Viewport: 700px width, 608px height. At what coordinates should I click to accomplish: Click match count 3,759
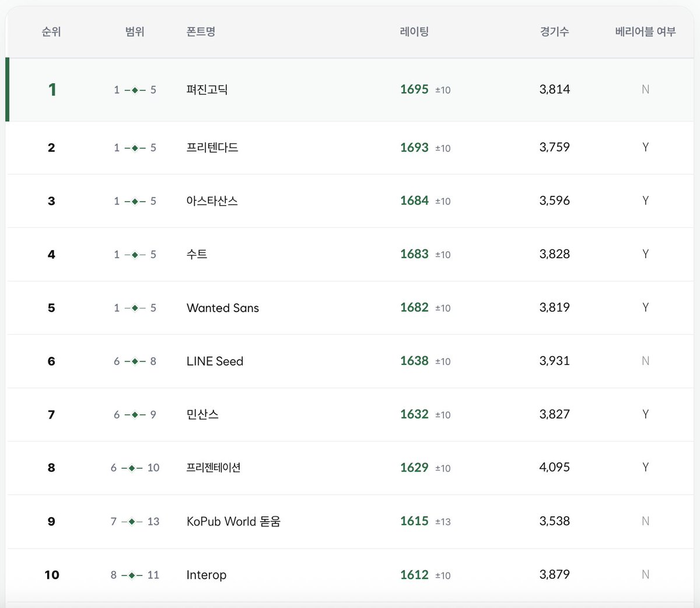coord(555,147)
